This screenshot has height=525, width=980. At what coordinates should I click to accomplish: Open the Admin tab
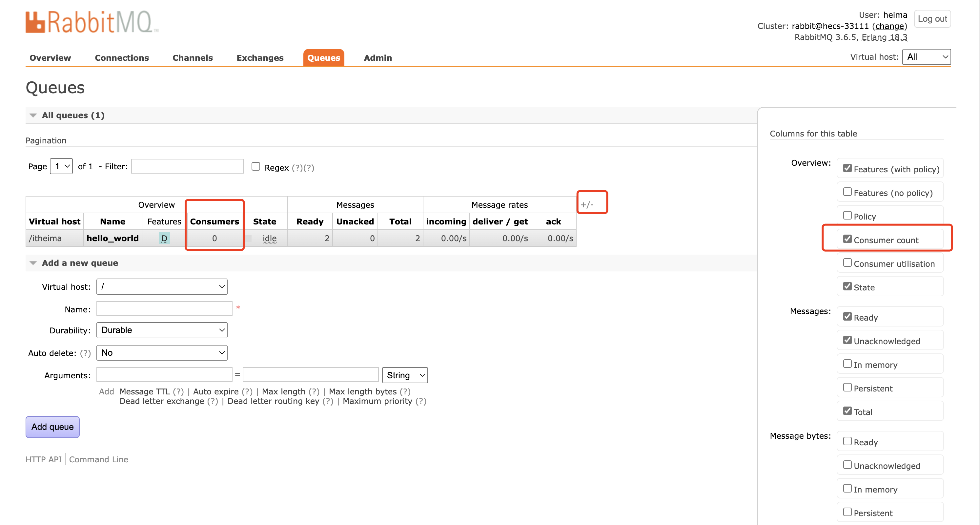click(x=378, y=58)
